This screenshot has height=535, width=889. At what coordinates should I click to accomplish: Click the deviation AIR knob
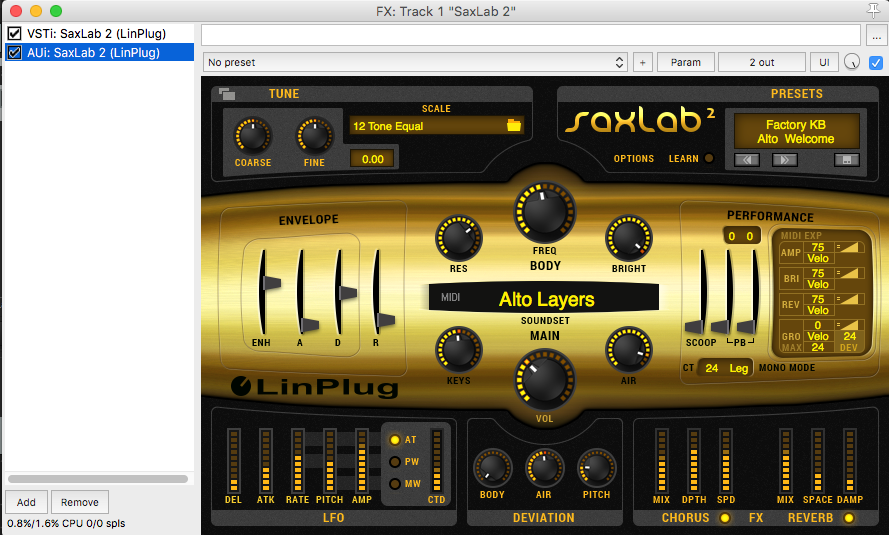[544, 468]
